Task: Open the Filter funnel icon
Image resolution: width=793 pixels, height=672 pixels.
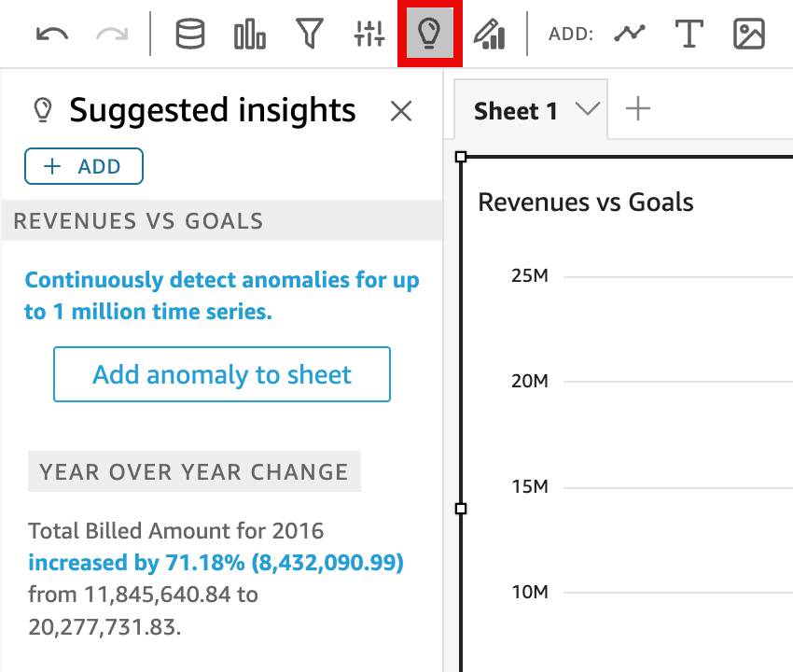Action: coord(310,34)
